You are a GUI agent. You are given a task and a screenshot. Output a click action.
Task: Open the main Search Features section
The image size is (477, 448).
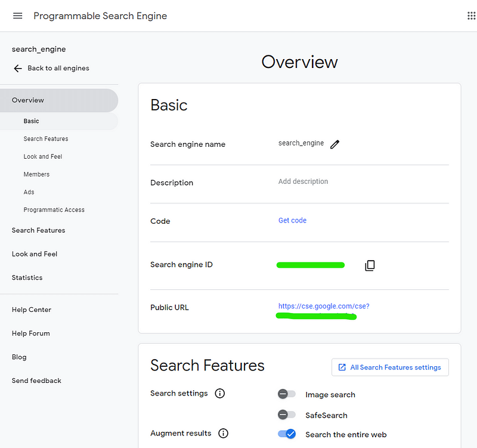point(39,230)
